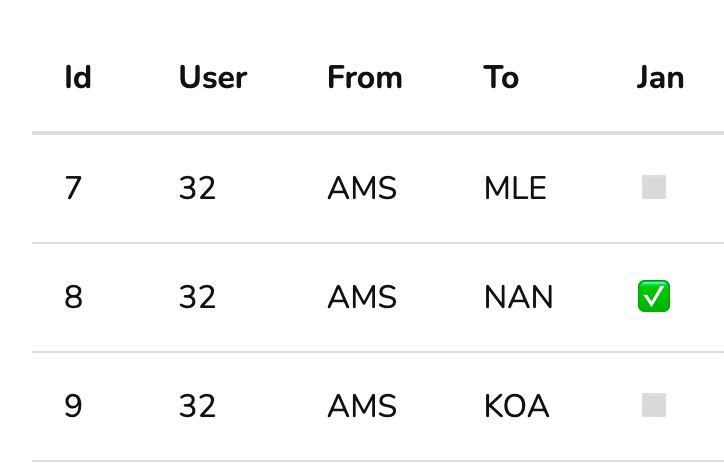Image resolution: width=724 pixels, height=470 pixels.
Task: Click the From column header
Action: [364, 78]
